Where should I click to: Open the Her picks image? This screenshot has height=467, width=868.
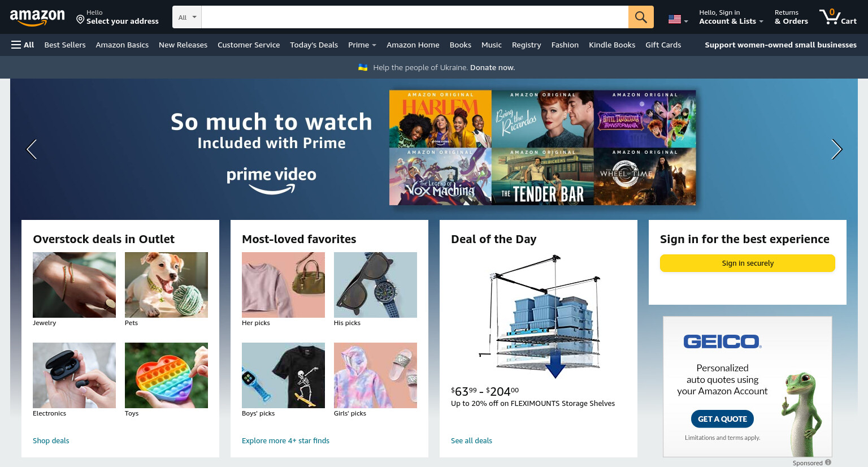pos(283,285)
